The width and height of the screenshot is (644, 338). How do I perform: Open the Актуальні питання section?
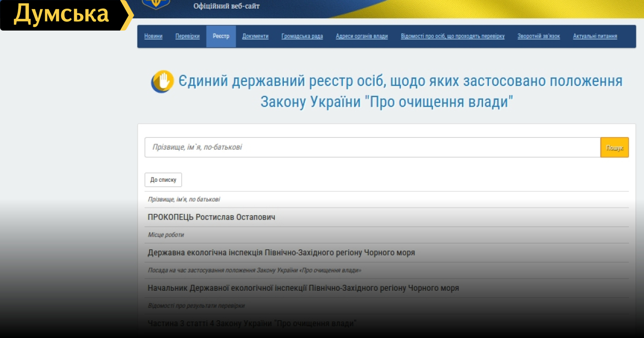595,36
